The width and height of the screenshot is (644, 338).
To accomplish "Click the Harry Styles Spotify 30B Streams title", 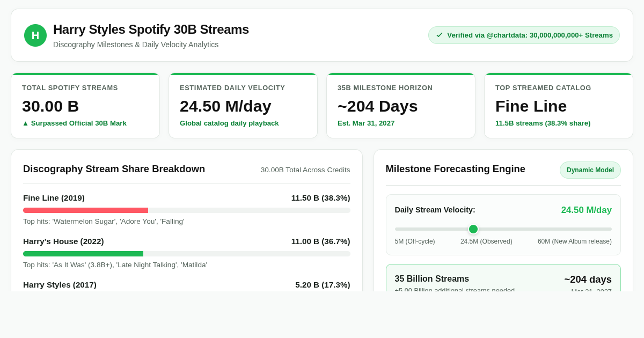I will click(x=151, y=30).
